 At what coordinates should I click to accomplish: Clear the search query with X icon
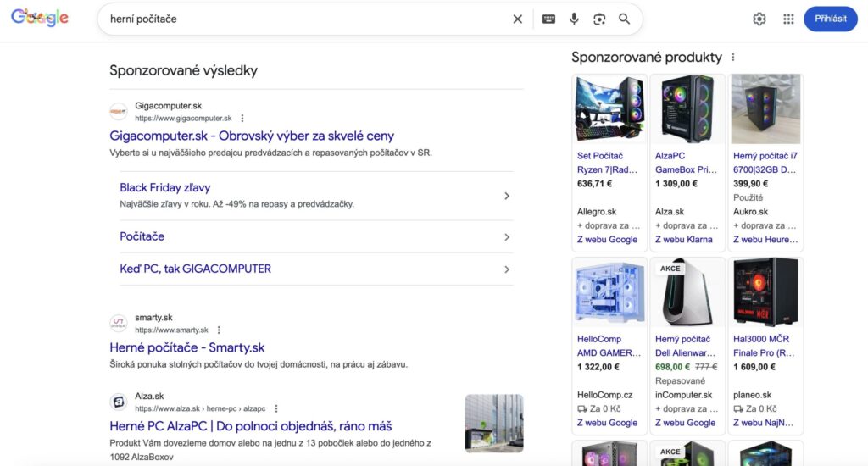click(x=518, y=19)
